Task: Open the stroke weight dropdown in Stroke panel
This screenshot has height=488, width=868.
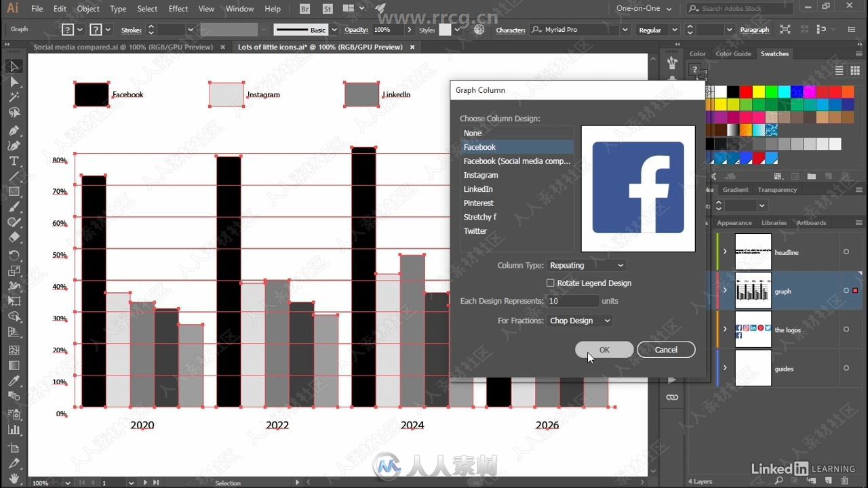Action: (x=762, y=205)
